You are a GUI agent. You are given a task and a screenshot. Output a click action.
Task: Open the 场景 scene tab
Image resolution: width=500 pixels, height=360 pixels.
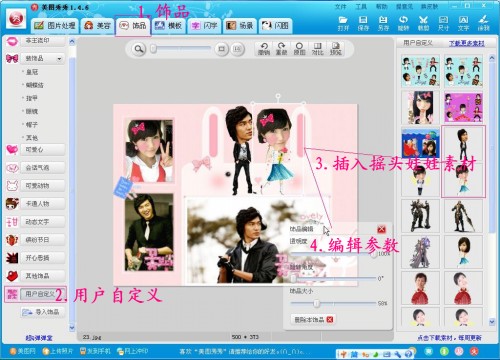240,26
